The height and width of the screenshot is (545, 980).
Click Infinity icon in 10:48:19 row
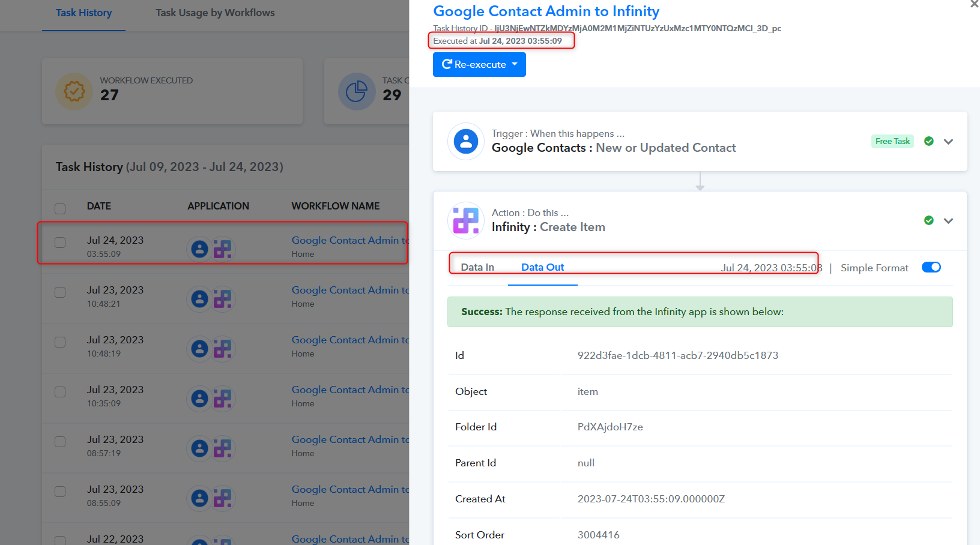point(223,348)
